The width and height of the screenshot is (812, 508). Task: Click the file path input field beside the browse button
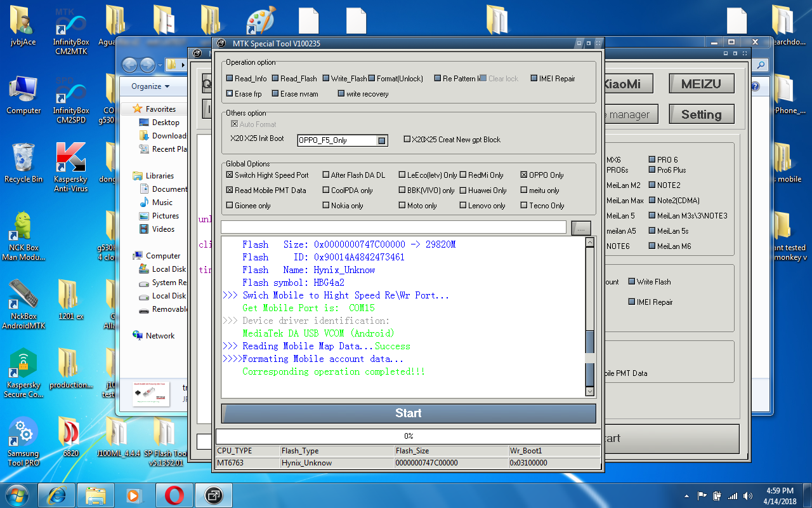[x=393, y=227]
